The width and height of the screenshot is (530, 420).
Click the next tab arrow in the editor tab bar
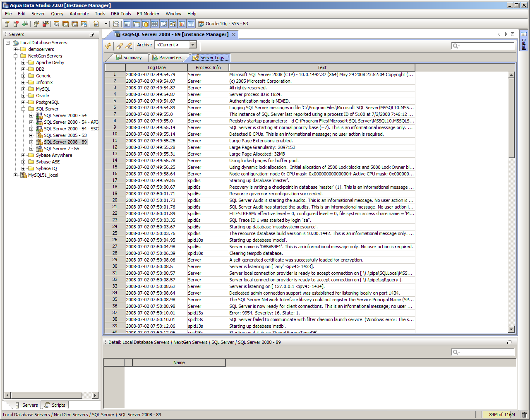(x=506, y=34)
